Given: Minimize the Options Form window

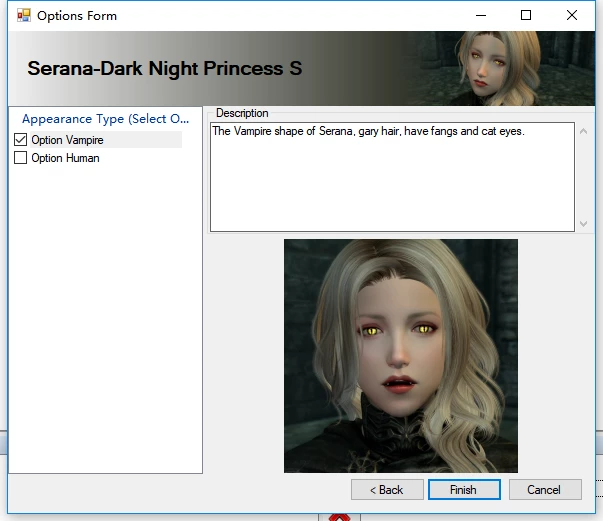Looking at the screenshot, I should point(481,15).
